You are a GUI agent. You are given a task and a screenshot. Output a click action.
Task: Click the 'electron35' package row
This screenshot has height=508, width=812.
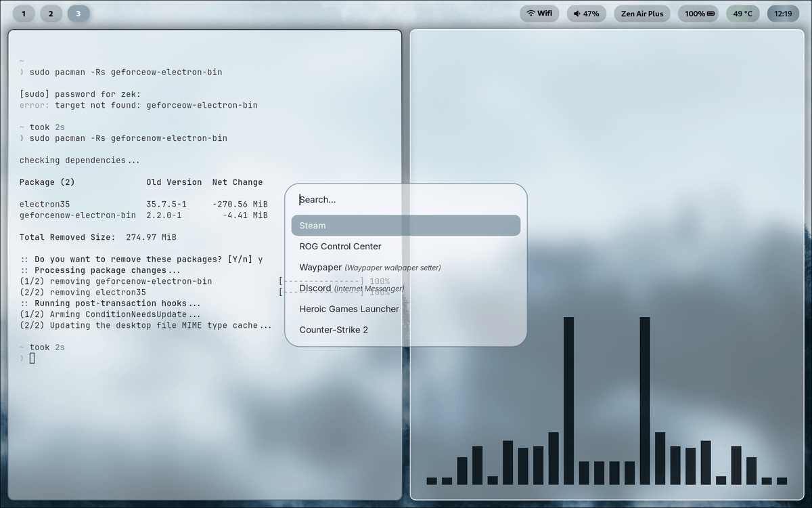[x=143, y=204]
